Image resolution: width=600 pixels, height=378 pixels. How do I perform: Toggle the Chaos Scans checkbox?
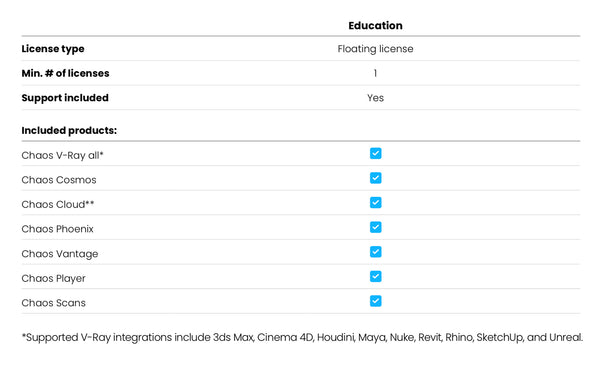[375, 301]
